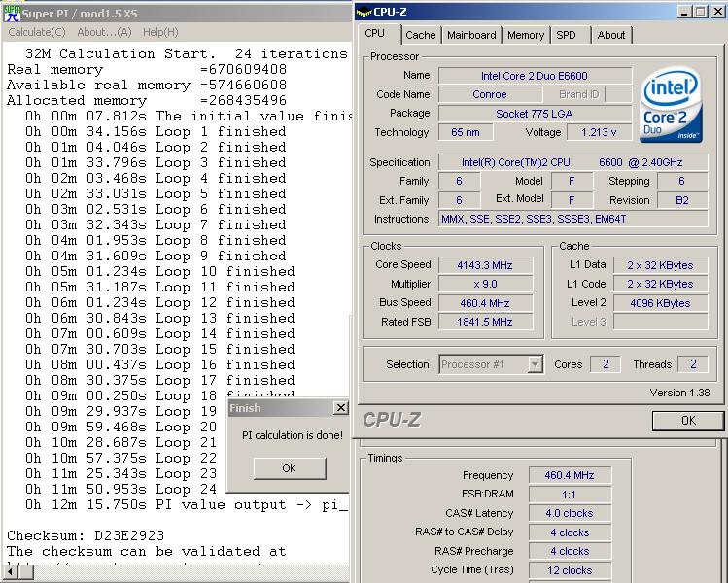The width and height of the screenshot is (728, 583).
Task: Close the Finish dialog with X
Action: point(341,408)
